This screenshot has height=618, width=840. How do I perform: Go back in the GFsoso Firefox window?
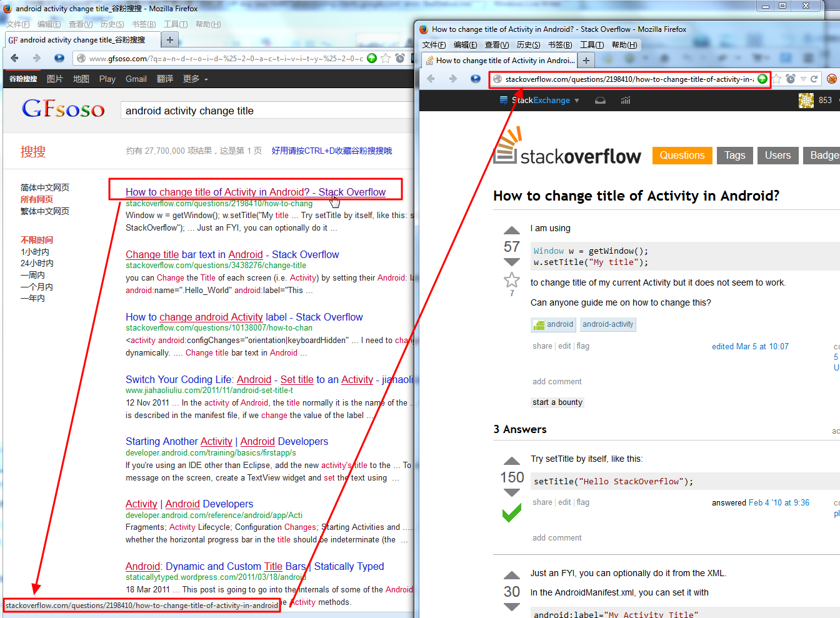(x=15, y=58)
